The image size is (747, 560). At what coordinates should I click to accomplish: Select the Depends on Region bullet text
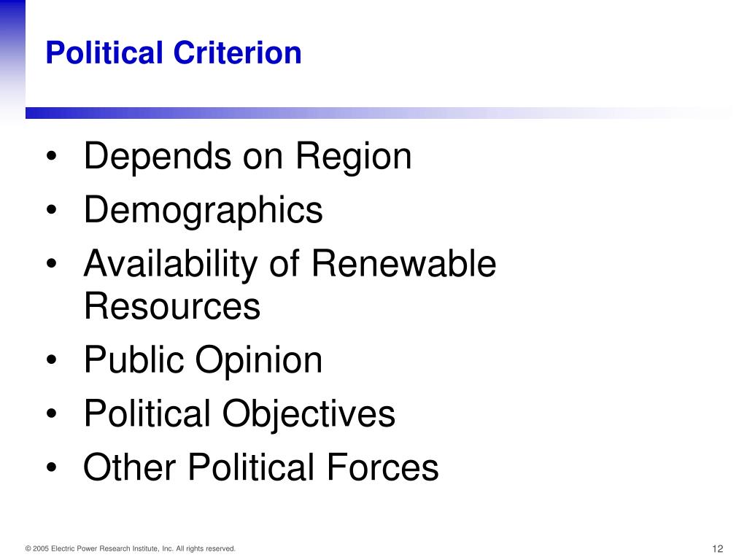click(247, 157)
